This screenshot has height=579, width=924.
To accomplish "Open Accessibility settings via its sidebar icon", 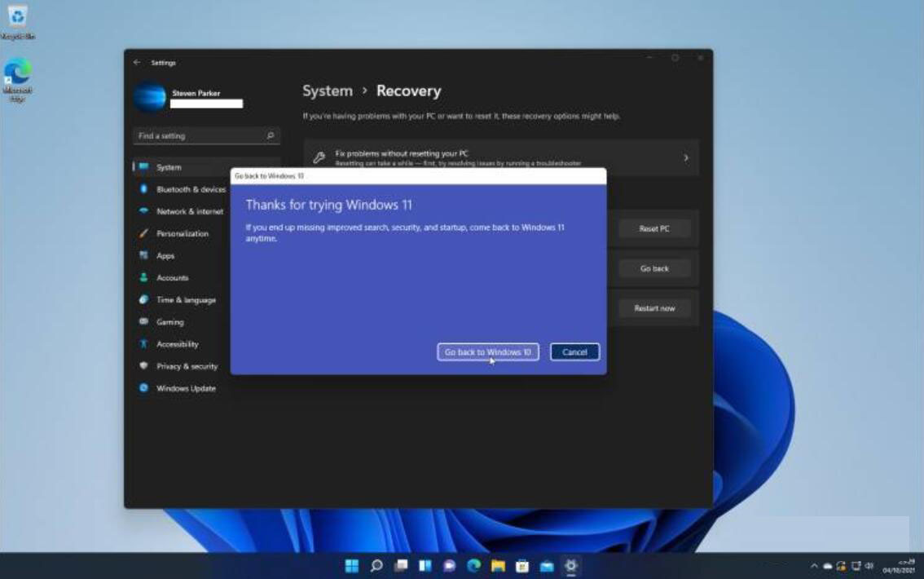I will (x=144, y=343).
